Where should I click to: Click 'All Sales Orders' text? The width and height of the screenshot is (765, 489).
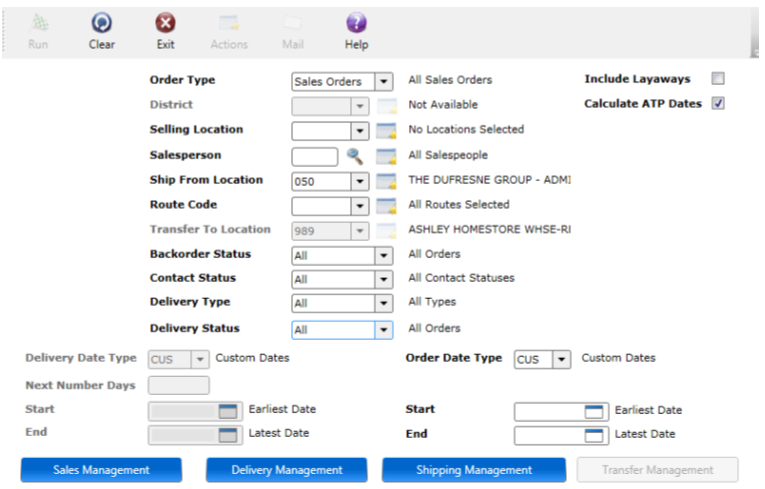[450, 80]
